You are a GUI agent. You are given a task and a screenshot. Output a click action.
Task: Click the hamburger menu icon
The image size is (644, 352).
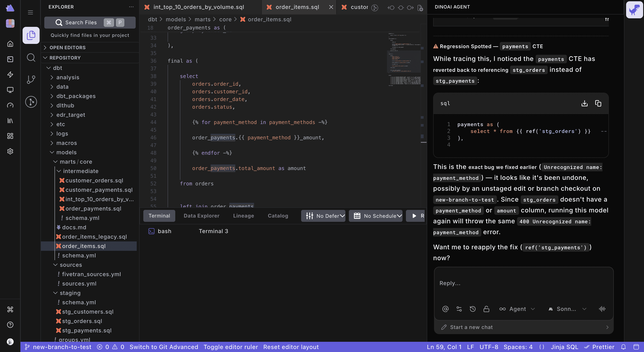(30, 12)
